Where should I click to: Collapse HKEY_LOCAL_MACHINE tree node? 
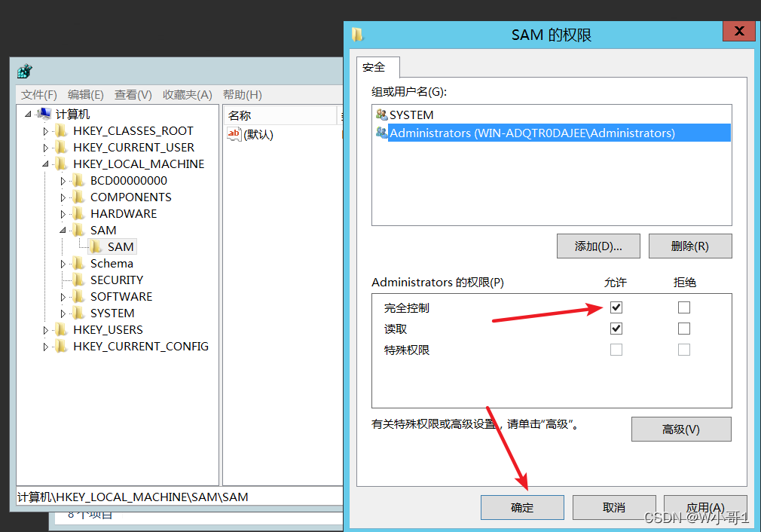coord(45,164)
